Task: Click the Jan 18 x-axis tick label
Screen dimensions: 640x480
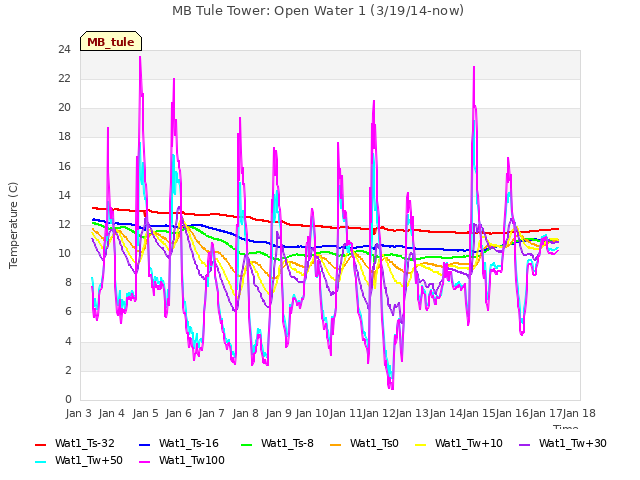Action: pyautogui.click(x=579, y=413)
